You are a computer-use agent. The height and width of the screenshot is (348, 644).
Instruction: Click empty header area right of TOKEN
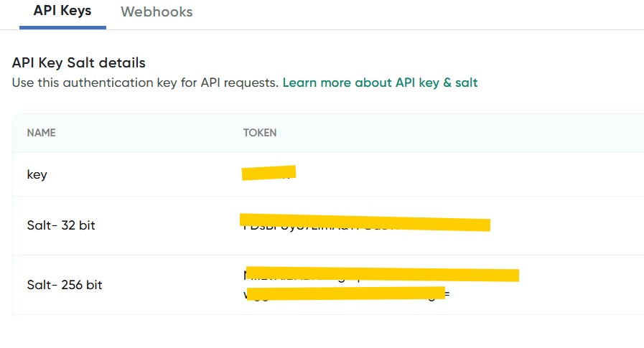[460, 133]
